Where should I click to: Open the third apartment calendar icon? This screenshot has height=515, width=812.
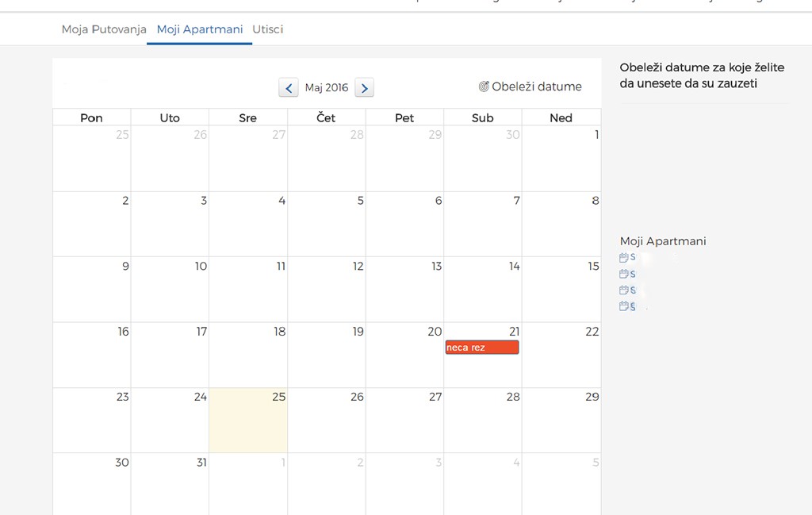(624, 290)
